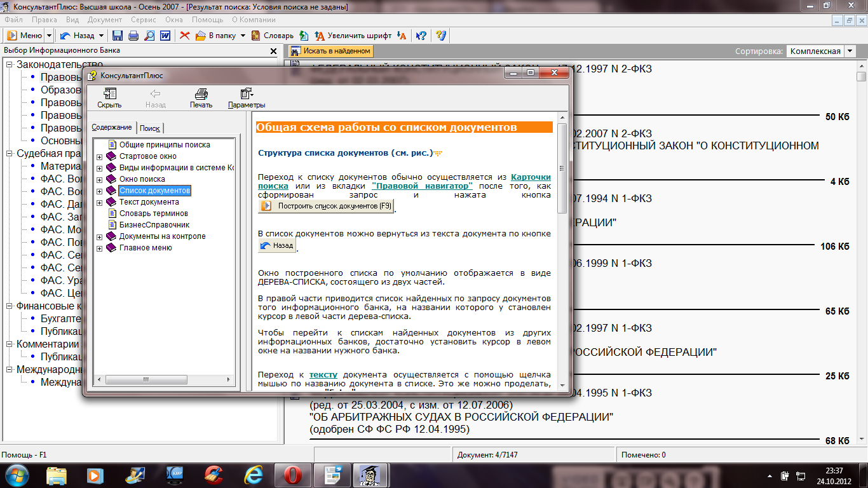
Task: Switch to the Поиск tab in help
Action: [150, 128]
